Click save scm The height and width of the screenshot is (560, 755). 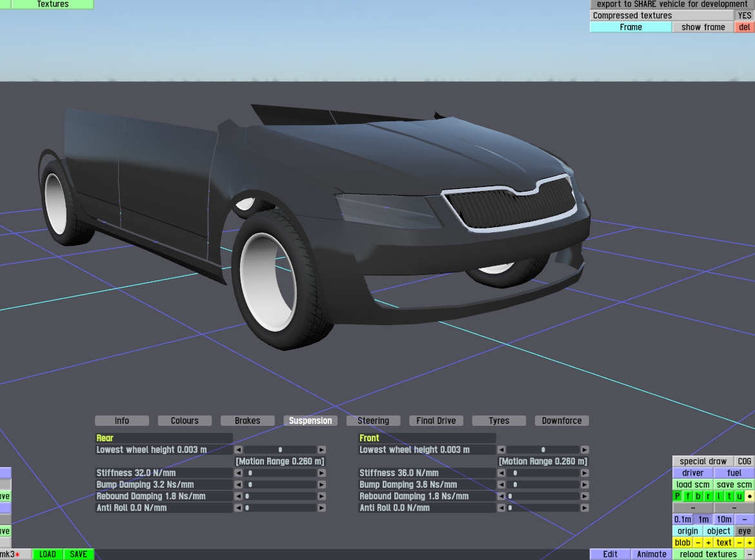coord(734,485)
